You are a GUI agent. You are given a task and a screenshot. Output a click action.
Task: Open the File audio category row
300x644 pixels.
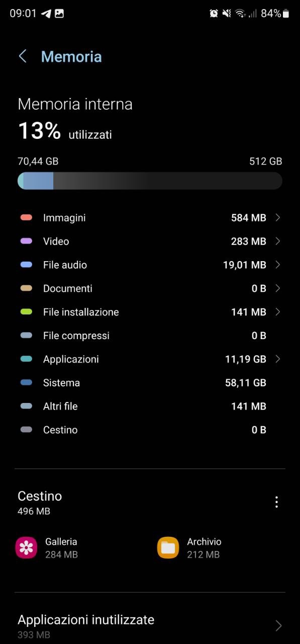click(x=150, y=265)
